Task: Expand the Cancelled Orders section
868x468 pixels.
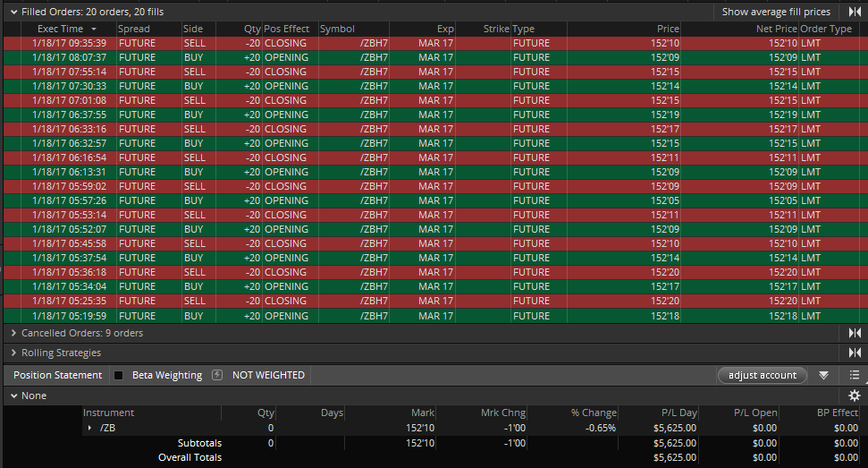Action: 13,333
